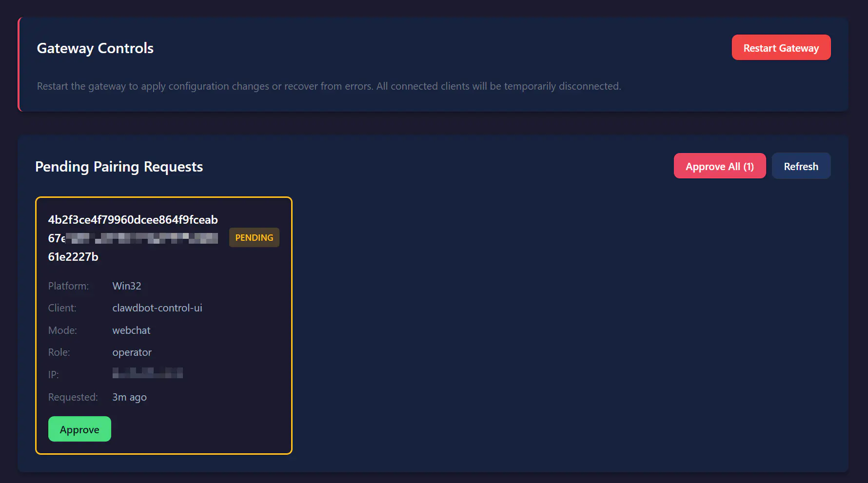Select the clawdbot-control-ui client value

point(157,308)
